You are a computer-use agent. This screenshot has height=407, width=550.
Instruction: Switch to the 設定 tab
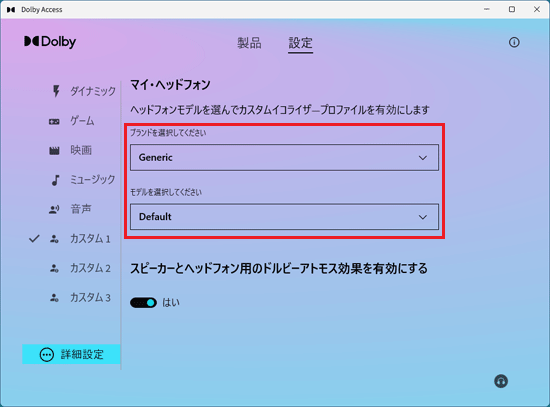point(300,43)
